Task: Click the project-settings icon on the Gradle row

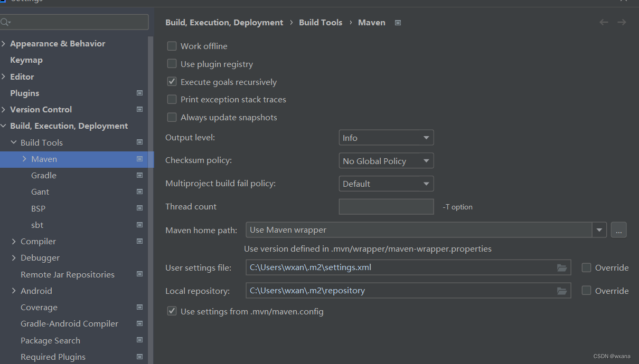Action: pyautogui.click(x=139, y=175)
